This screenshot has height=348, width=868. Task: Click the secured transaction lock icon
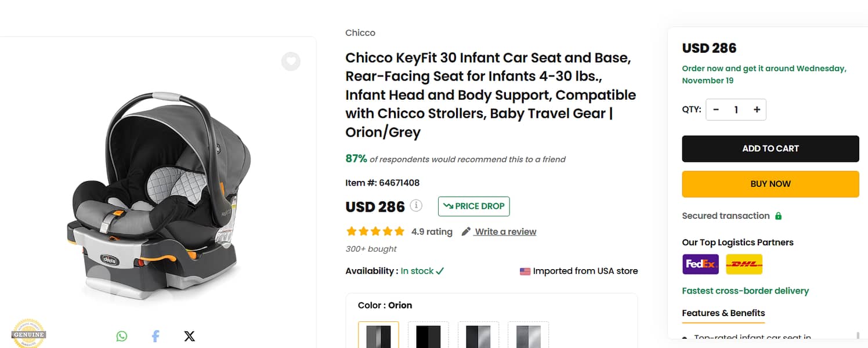pyautogui.click(x=779, y=215)
